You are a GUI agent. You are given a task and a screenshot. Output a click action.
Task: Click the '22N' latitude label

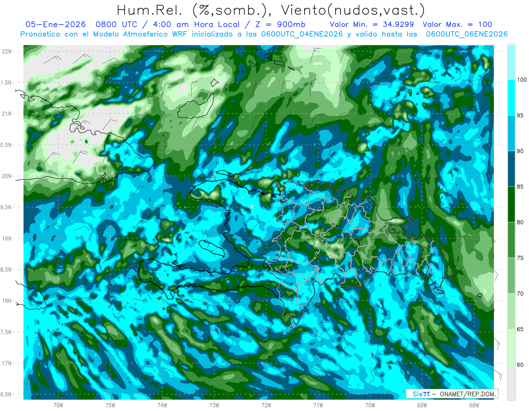tap(7, 51)
